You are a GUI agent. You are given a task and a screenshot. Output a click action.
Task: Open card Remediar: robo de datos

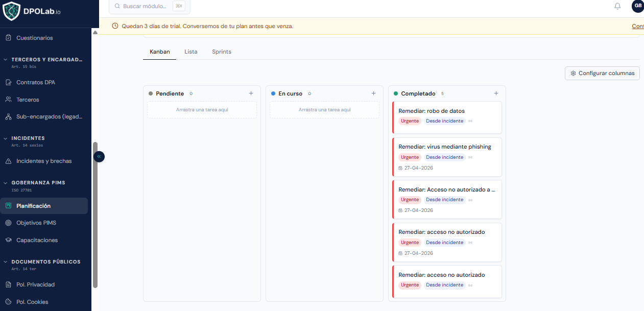pos(447,117)
